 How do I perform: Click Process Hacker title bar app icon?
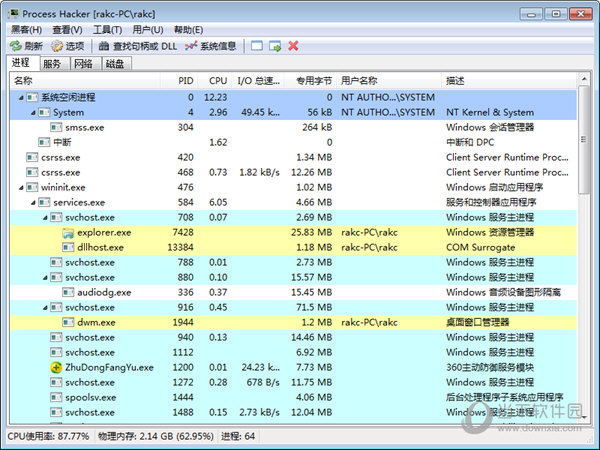[13, 14]
